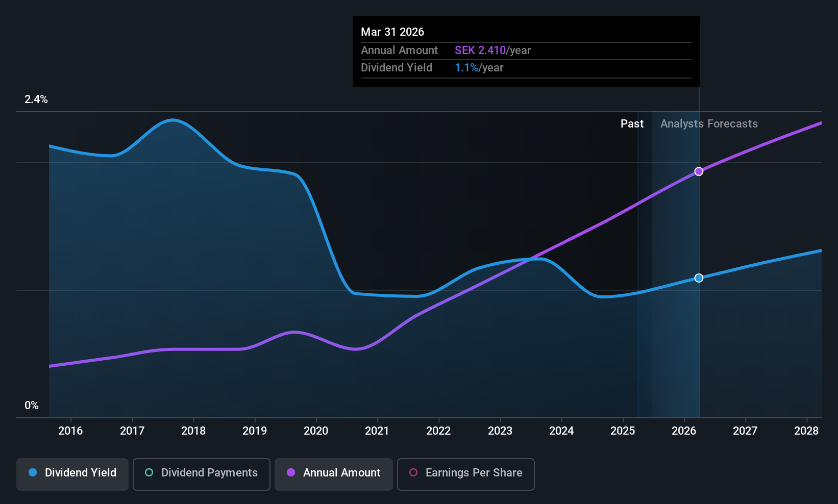Select the purple Annual Amount data point
The height and width of the screenshot is (504, 838).
click(699, 171)
